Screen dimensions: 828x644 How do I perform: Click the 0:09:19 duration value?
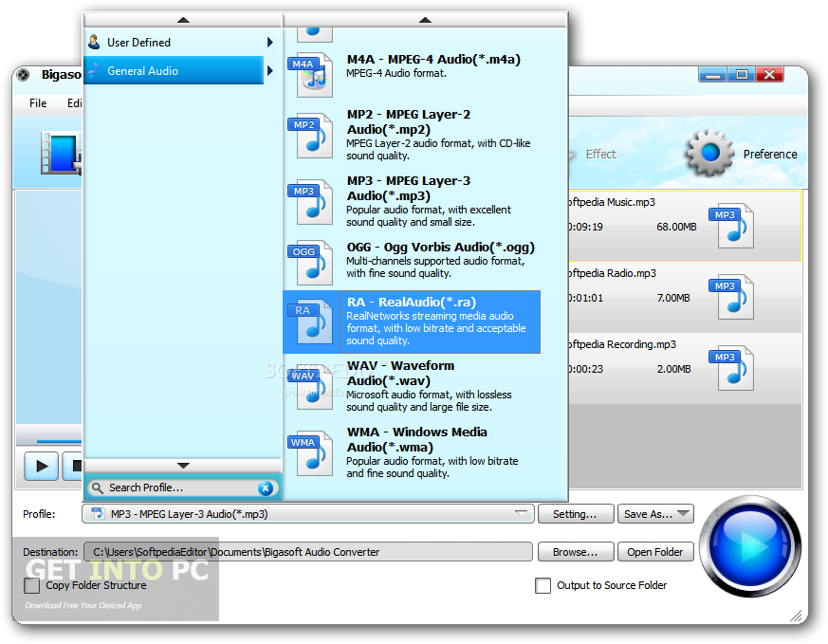coord(585,227)
